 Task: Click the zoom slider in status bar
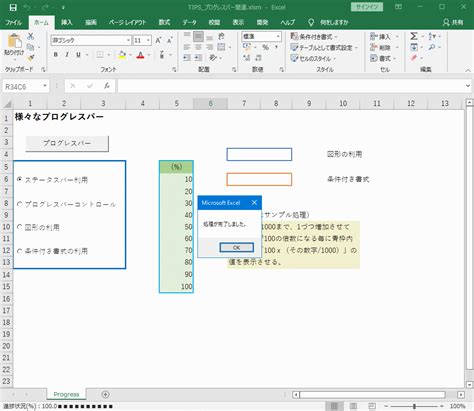(414, 406)
